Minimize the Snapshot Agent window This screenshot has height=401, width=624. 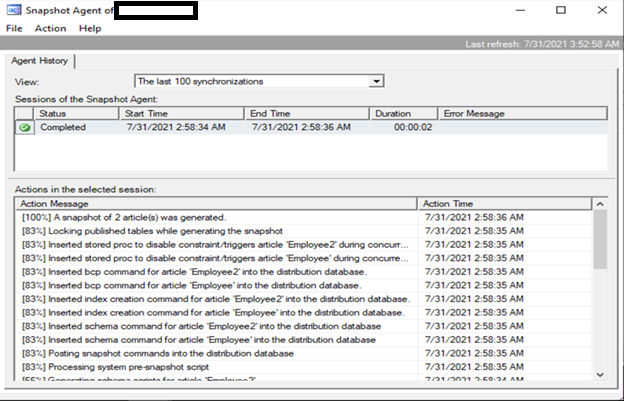521,10
